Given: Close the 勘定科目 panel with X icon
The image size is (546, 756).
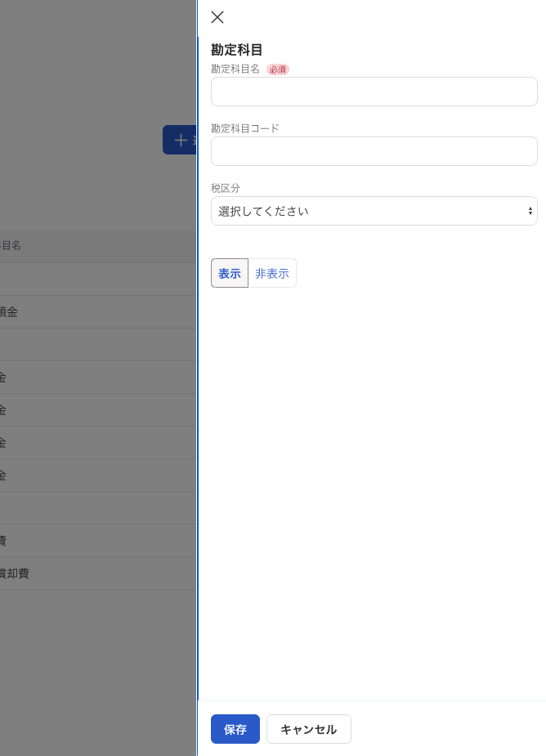Looking at the screenshot, I should click(x=217, y=17).
